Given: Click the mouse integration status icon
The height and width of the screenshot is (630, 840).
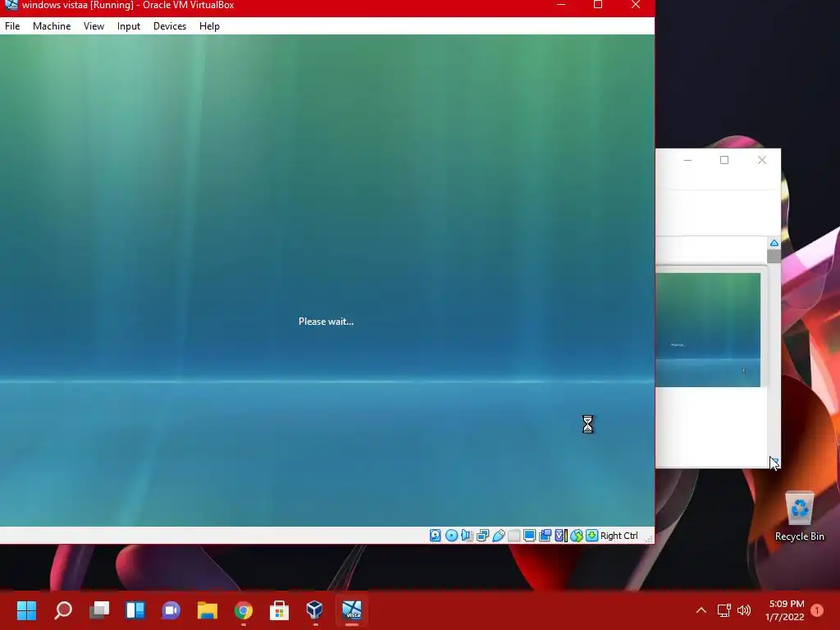Looking at the screenshot, I should pyautogui.click(x=577, y=535).
